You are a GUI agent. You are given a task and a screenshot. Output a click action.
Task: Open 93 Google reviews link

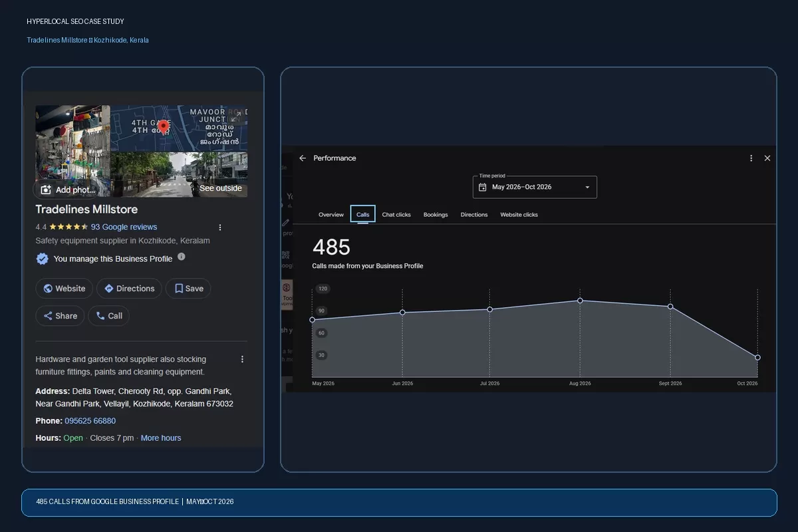(124, 227)
